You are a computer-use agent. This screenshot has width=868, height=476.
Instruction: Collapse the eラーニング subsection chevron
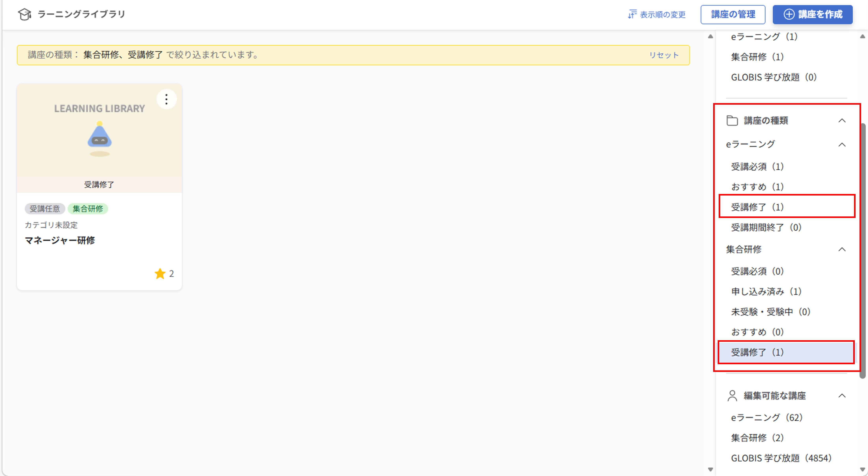842,145
